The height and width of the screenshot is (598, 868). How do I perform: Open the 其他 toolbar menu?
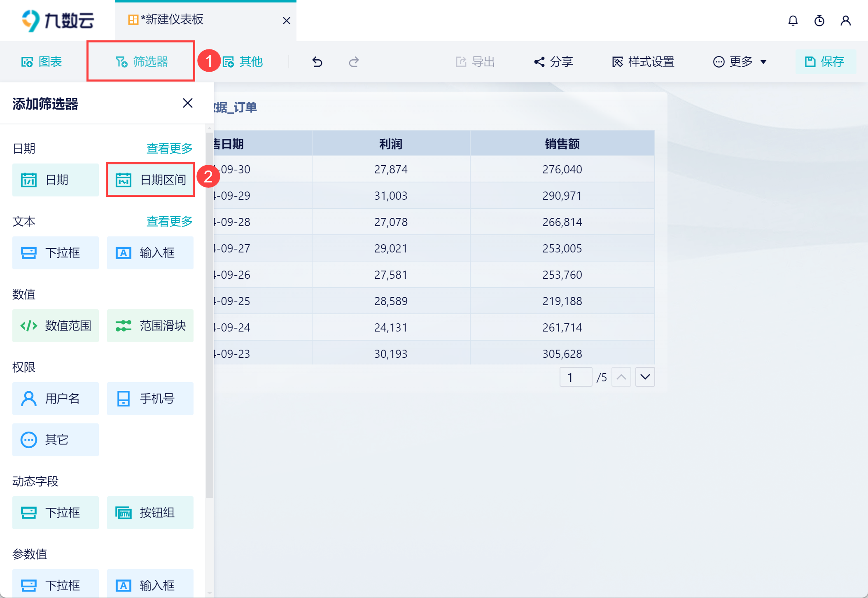243,62
